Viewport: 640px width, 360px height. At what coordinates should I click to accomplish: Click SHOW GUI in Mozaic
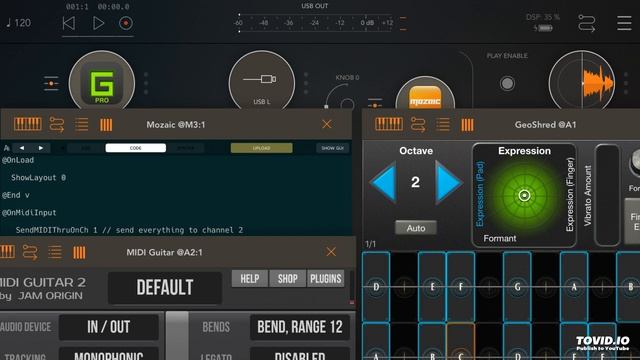tap(333, 148)
